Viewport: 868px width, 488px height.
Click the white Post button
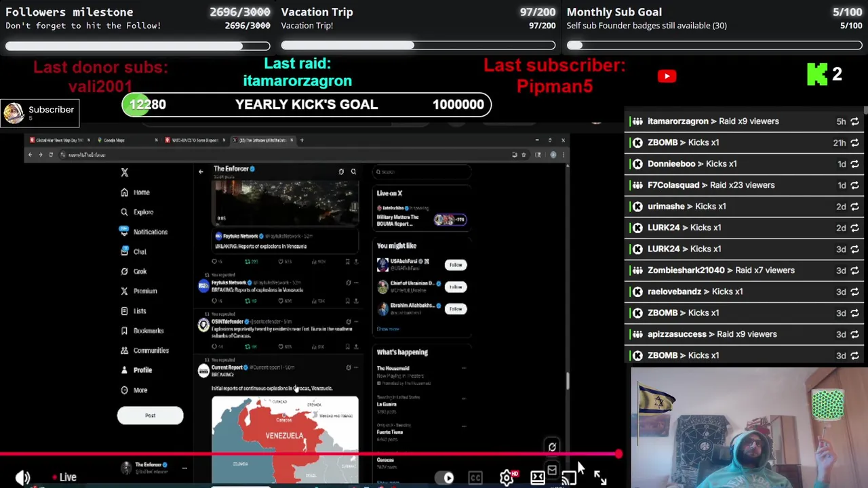click(x=150, y=415)
